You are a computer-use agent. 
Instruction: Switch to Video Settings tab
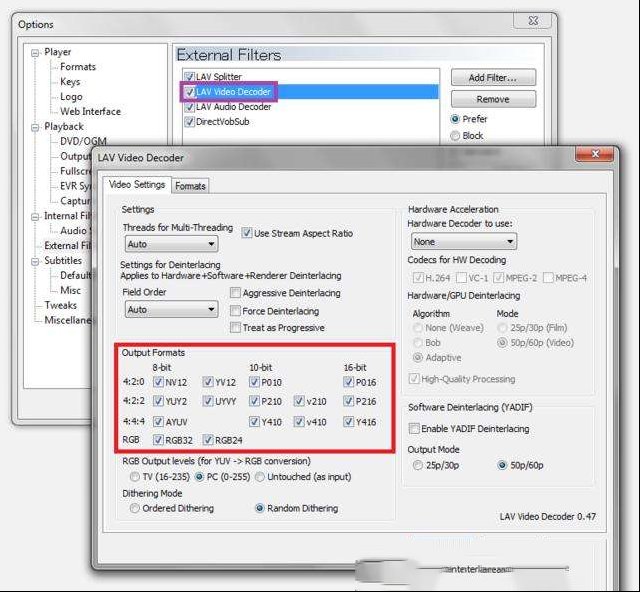pyautogui.click(x=137, y=185)
